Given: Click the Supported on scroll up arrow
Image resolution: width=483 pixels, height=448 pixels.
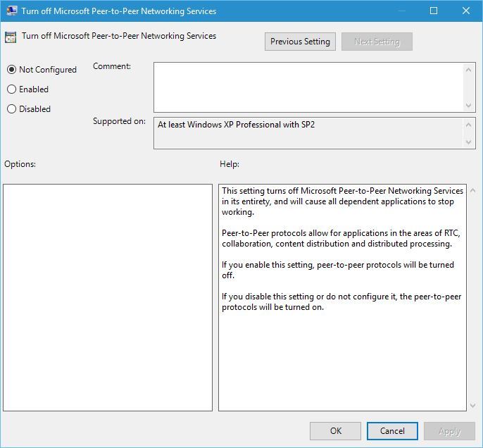Looking at the screenshot, I should tap(468, 125).
